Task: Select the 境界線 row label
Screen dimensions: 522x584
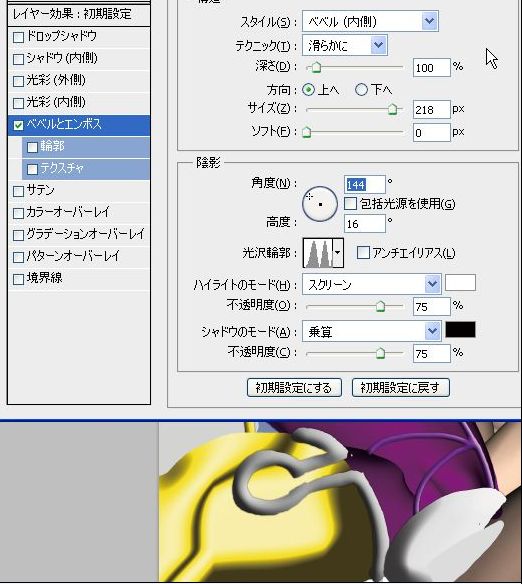Action: pos(44,278)
